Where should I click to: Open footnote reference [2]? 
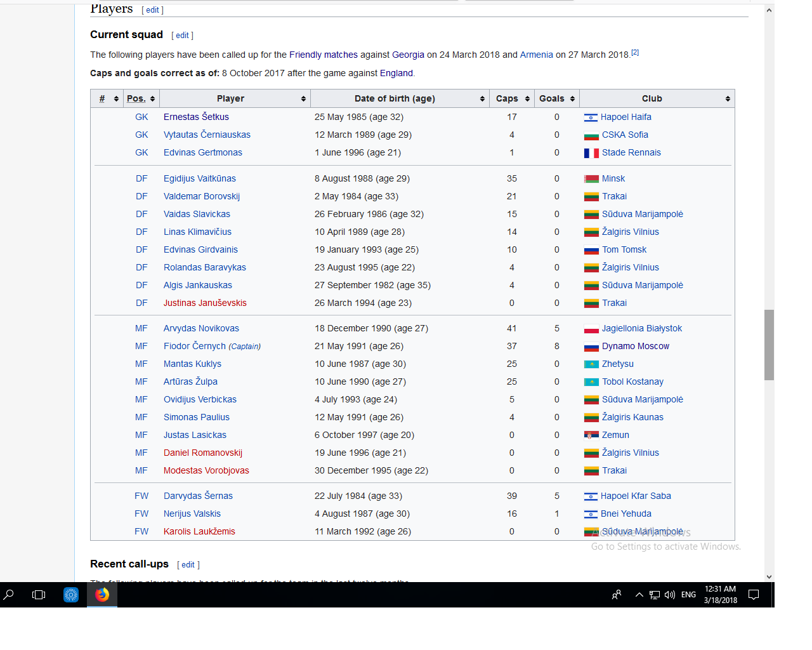(635, 53)
